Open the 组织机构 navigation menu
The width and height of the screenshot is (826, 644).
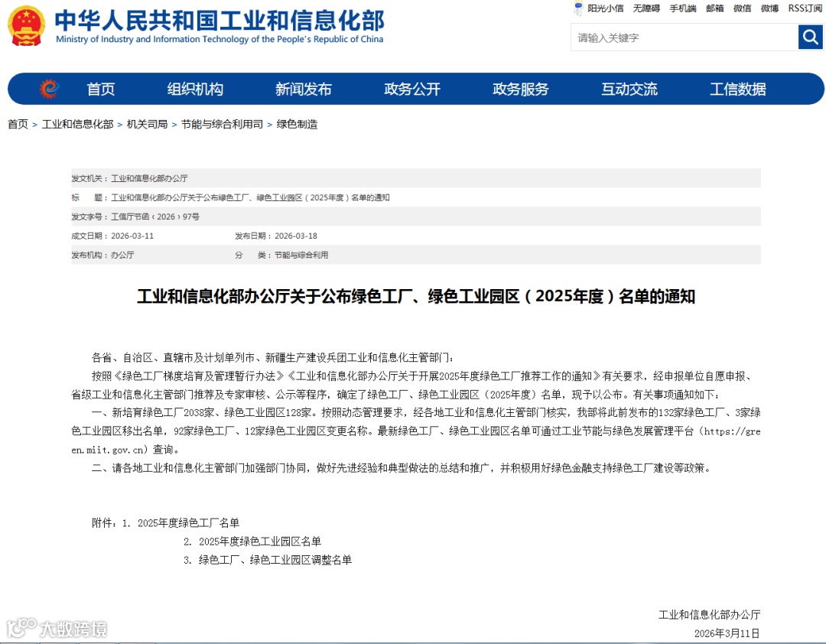195,89
